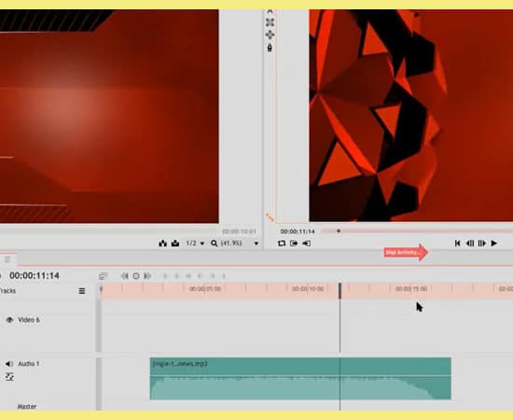Click the icon below the Audio 1 speaker

click(x=10, y=377)
